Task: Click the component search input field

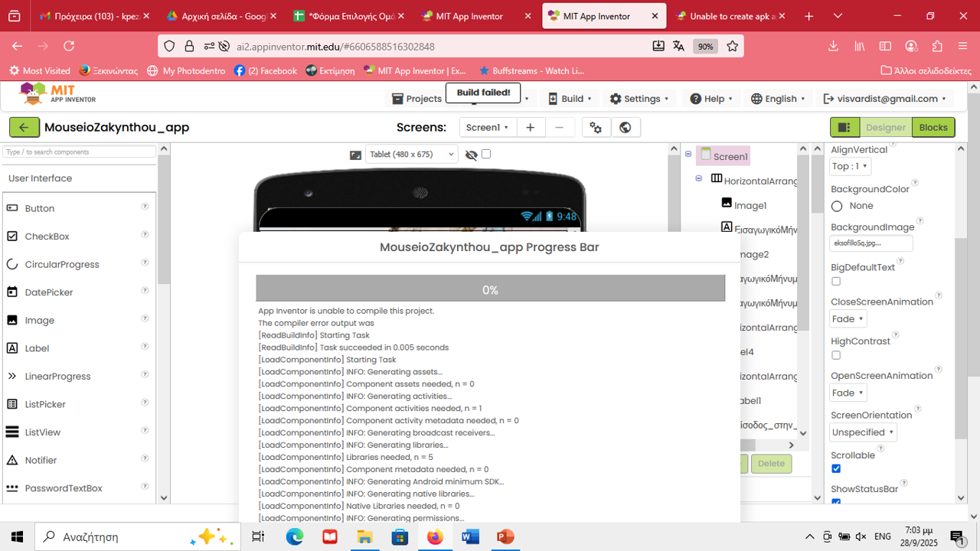Action: click(79, 152)
